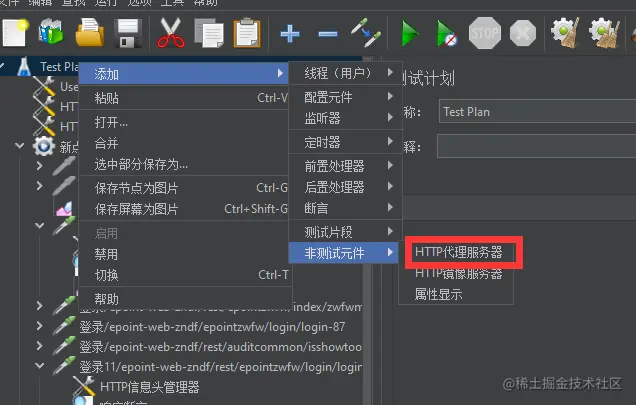The height and width of the screenshot is (405, 636).
Task: Select the auditcommon/isshowtoo sampler row
Action: 221,347
